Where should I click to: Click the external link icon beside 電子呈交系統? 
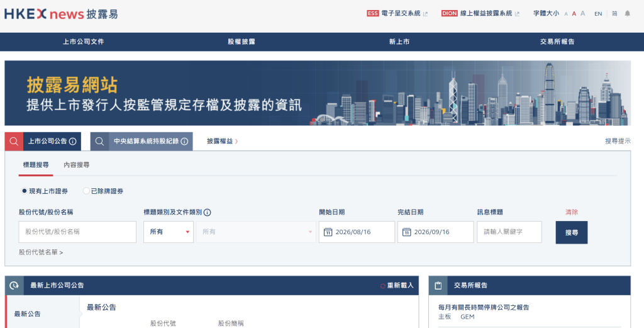tap(426, 14)
